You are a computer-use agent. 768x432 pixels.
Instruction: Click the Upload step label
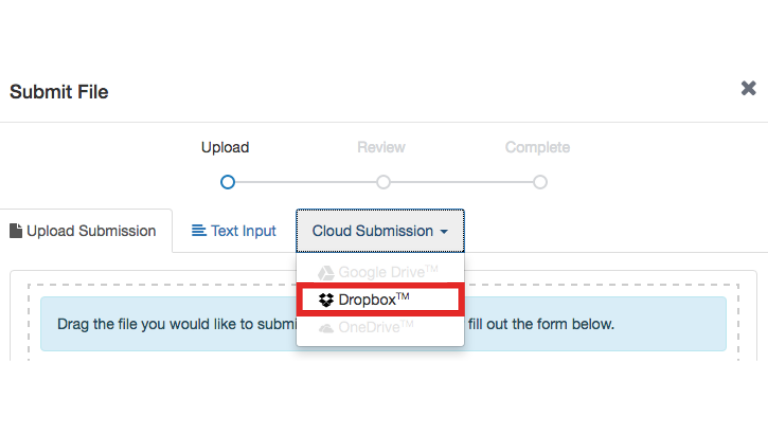point(225,147)
